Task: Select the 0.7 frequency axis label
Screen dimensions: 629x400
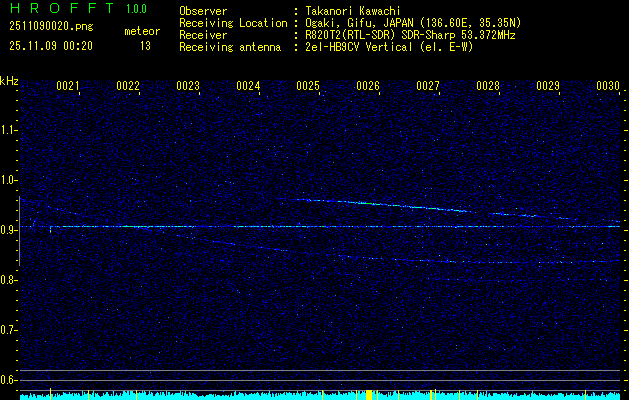Action: (x=9, y=329)
